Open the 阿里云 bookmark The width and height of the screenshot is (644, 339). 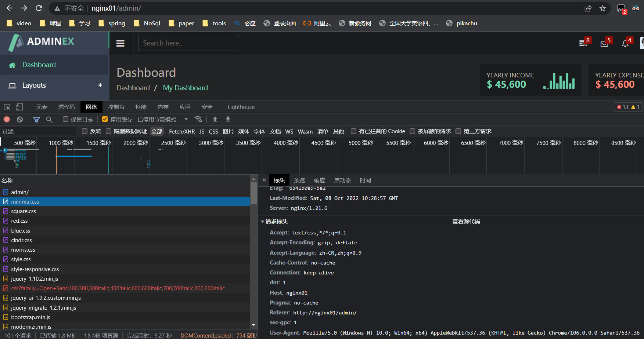click(x=317, y=23)
